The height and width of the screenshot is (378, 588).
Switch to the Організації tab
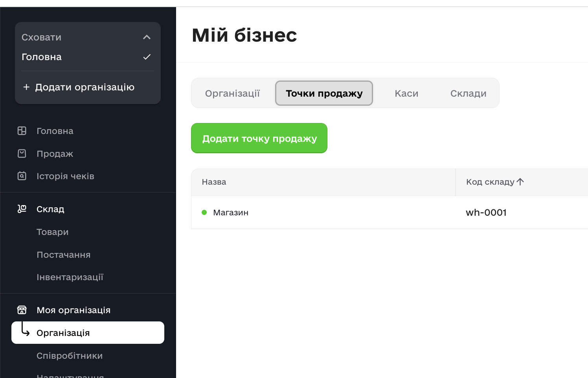[x=232, y=94]
